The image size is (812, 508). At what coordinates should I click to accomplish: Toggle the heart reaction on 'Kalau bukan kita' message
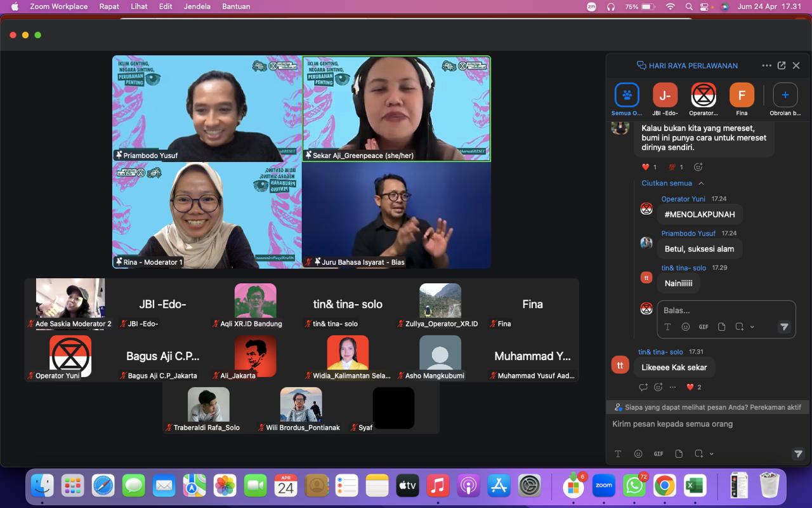pyautogui.click(x=650, y=167)
